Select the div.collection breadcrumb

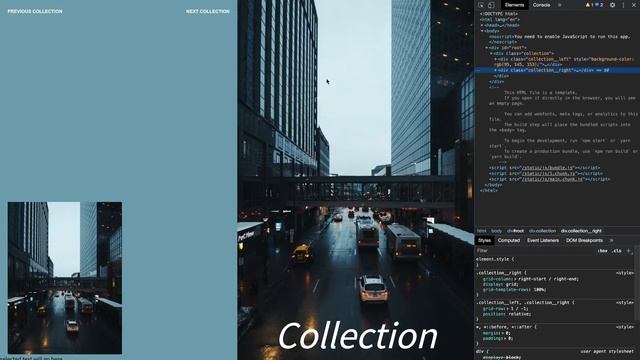[x=542, y=231]
